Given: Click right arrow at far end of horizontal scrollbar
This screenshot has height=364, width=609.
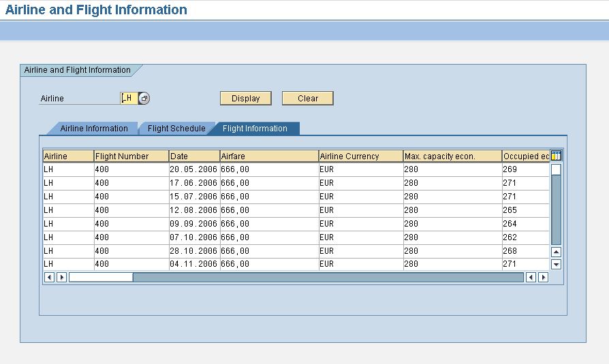Looking at the screenshot, I should pos(544,277).
